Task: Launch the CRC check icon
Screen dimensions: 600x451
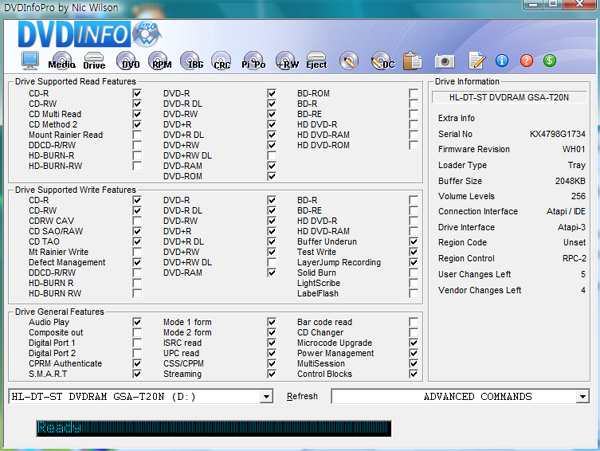Action: (x=221, y=60)
